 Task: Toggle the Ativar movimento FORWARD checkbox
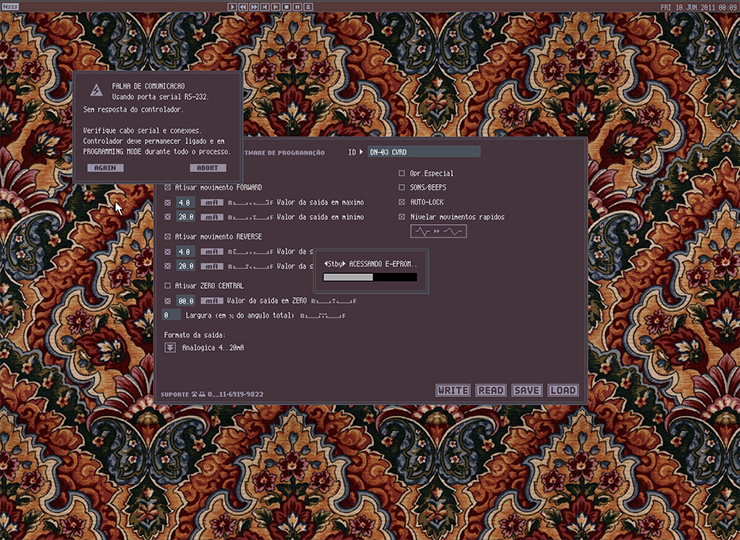point(168,187)
